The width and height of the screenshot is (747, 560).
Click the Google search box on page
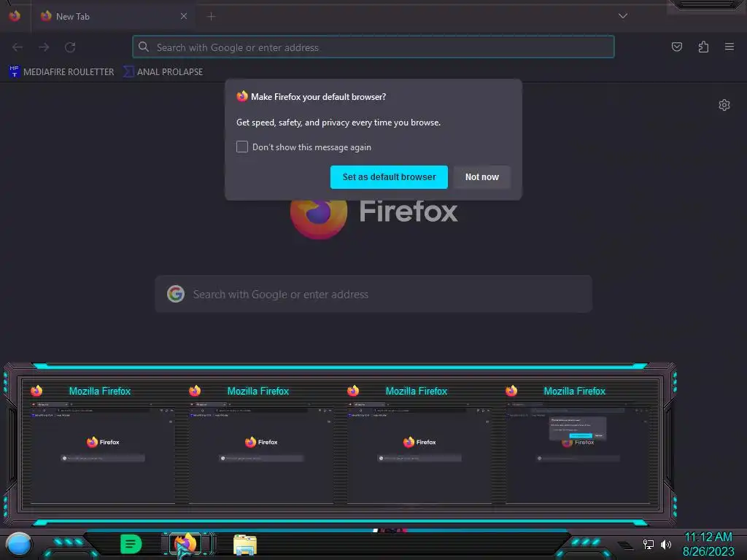click(x=373, y=295)
